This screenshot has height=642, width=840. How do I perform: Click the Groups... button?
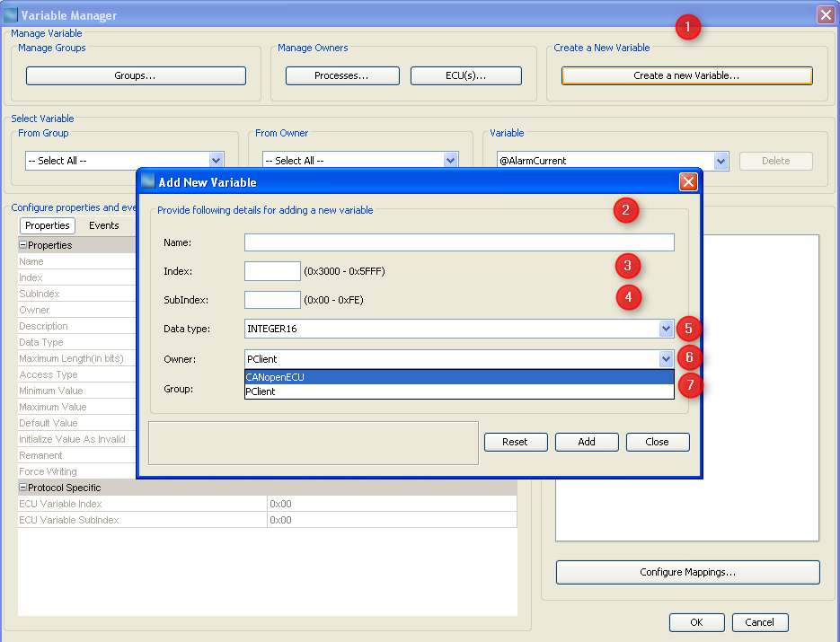[x=135, y=75]
